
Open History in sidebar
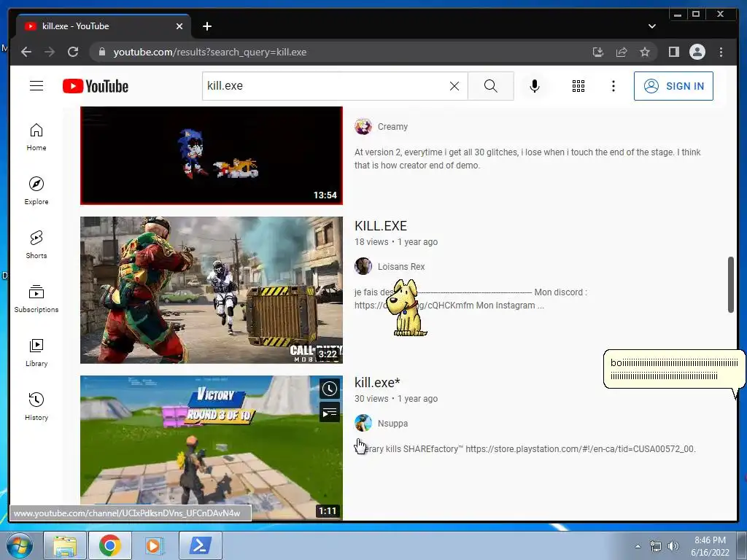click(x=36, y=406)
